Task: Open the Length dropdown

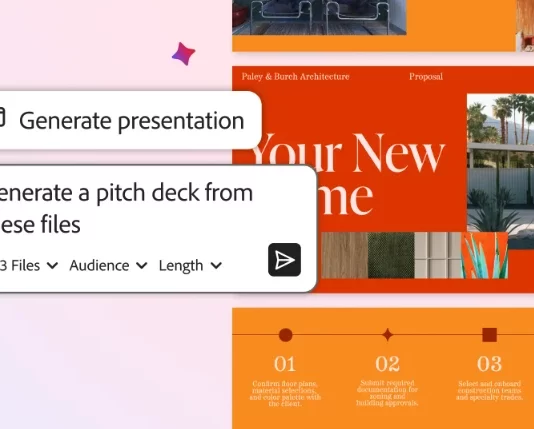Action: click(190, 266)
